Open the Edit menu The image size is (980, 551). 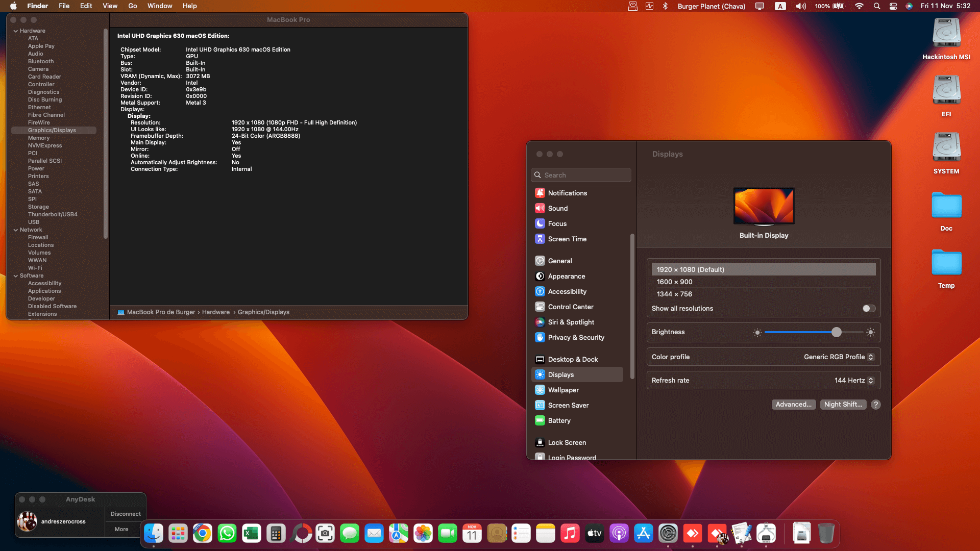(86, 6)
